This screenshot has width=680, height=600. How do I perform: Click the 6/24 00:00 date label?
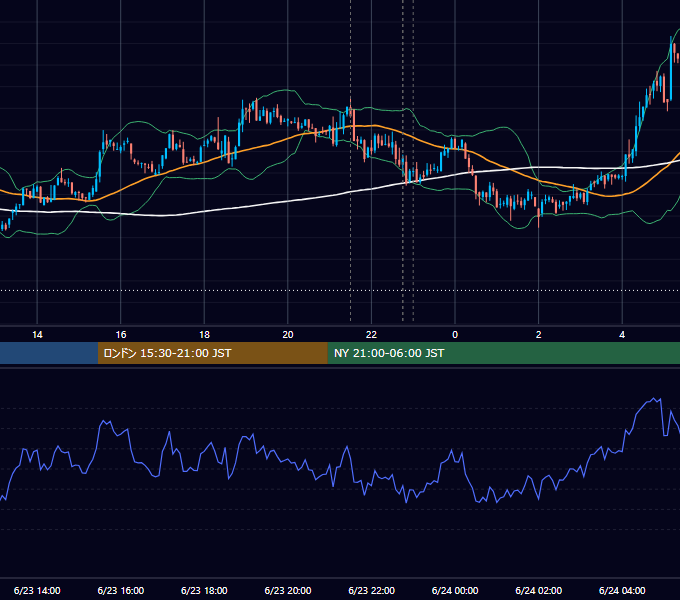click(455, 590)
